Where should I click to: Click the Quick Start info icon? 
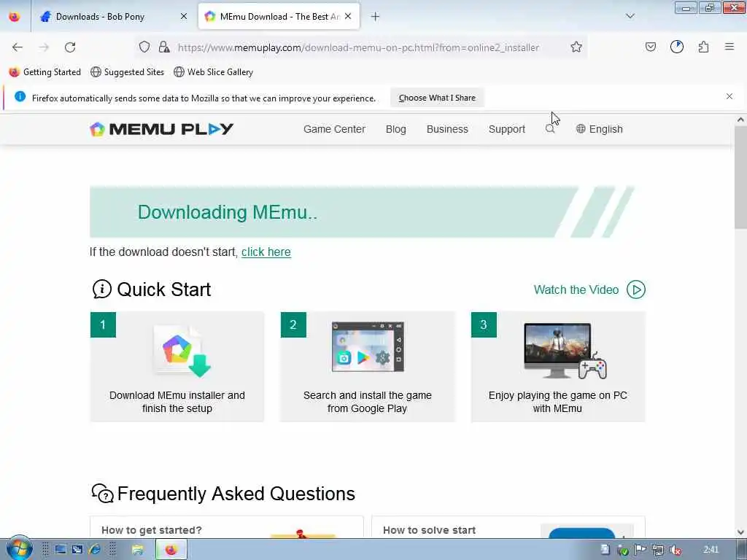(x=101, y=289)
